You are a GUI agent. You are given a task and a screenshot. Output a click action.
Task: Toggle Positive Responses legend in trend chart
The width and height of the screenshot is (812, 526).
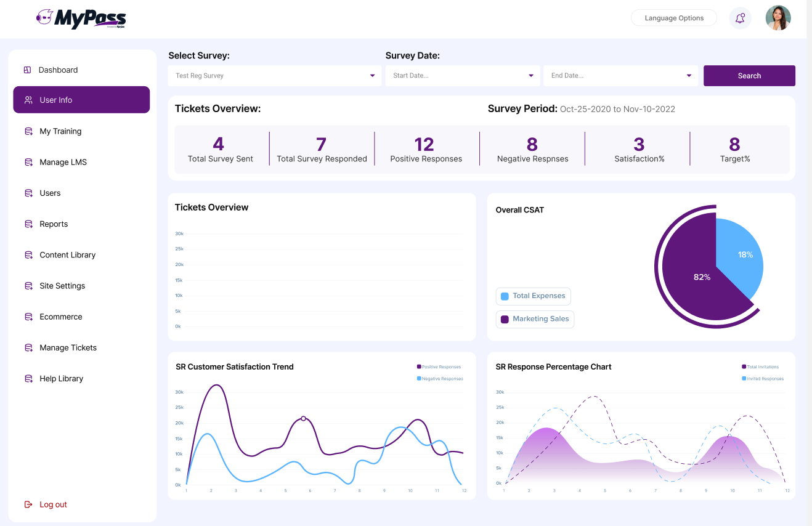pyautogui.click(x=439, y=367)
